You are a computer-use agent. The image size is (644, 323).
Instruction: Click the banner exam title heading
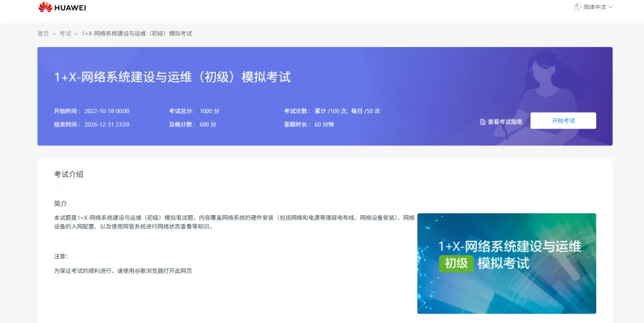pyautogui.click(x=172, y=77)
